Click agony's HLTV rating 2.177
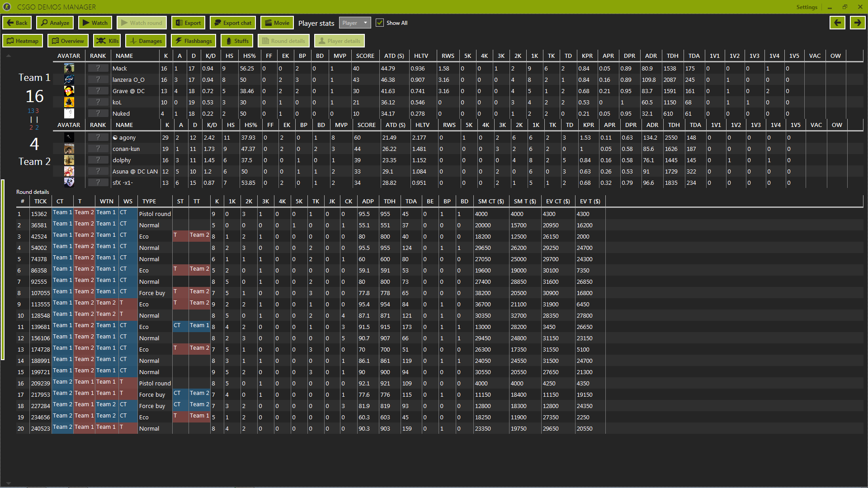Viewport: 868px width, 488px height. [419, 137]
